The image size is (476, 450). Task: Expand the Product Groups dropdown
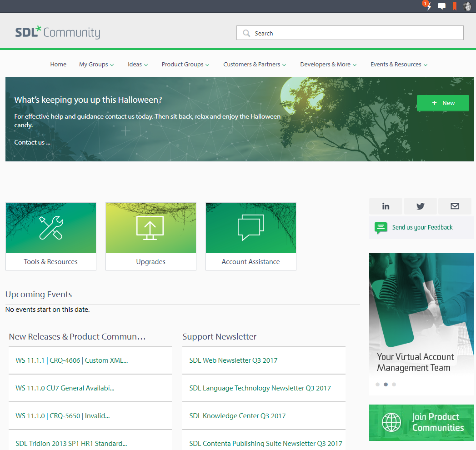(x=185, y=65)
